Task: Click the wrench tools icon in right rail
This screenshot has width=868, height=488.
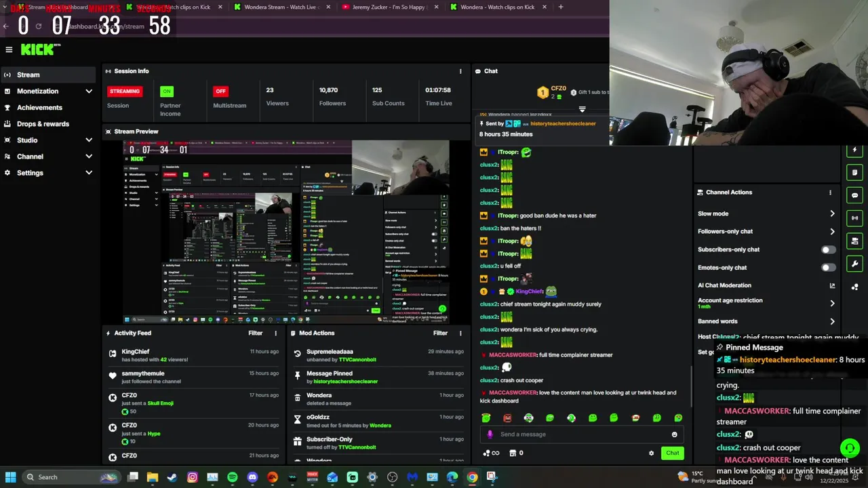Action: 855,264
